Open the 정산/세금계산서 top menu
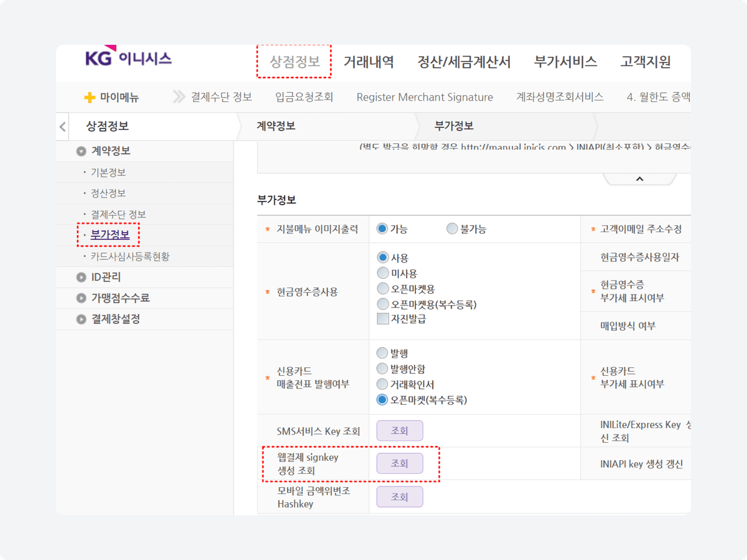The image size is (747, 560). pyautogui.click(x=464, y=62)
